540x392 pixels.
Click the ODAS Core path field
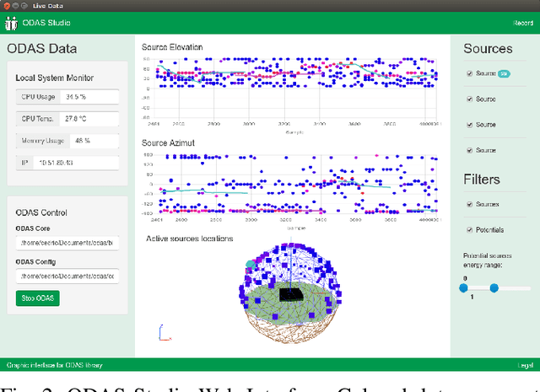click(x=67, y=243)
